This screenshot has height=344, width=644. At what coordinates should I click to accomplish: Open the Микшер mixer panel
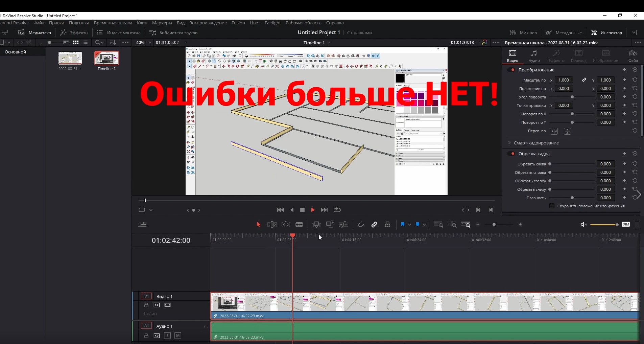point(523,32)
